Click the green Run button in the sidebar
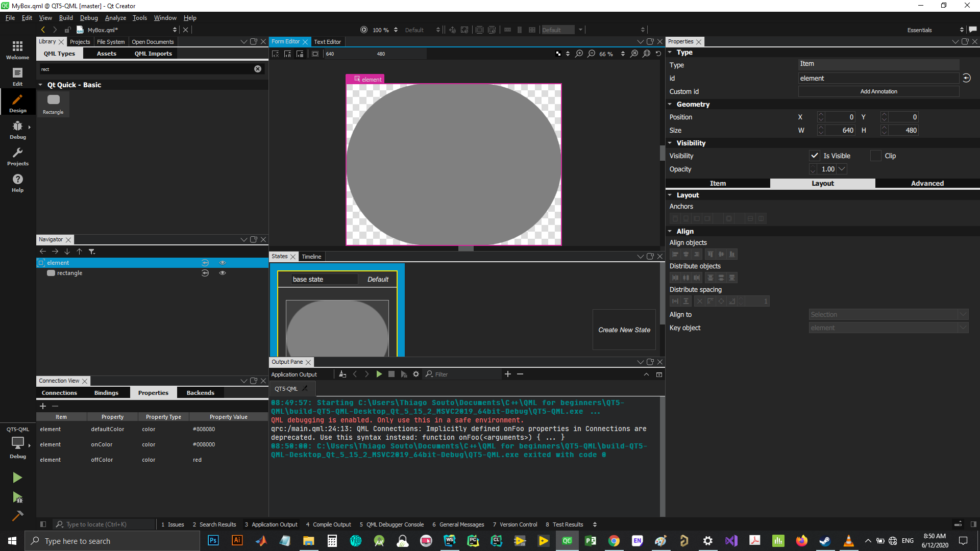The image size is (980, 551). (17, 478)
